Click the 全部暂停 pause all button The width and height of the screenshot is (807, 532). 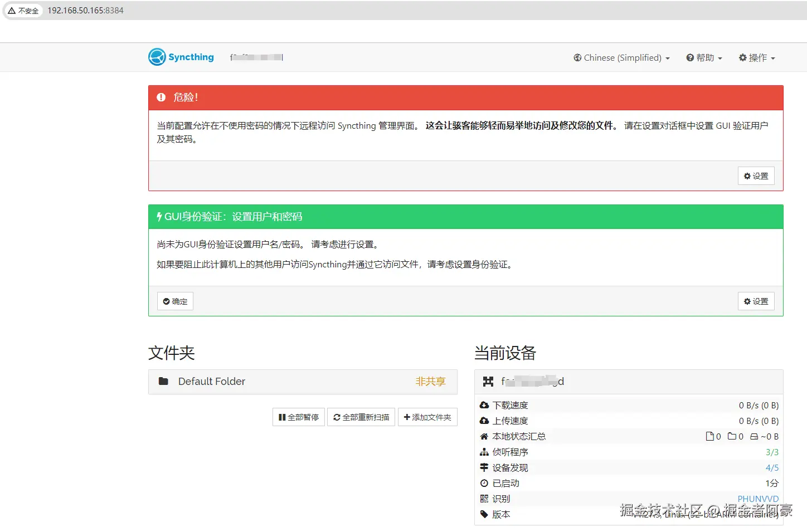click(x=298, y=417)
